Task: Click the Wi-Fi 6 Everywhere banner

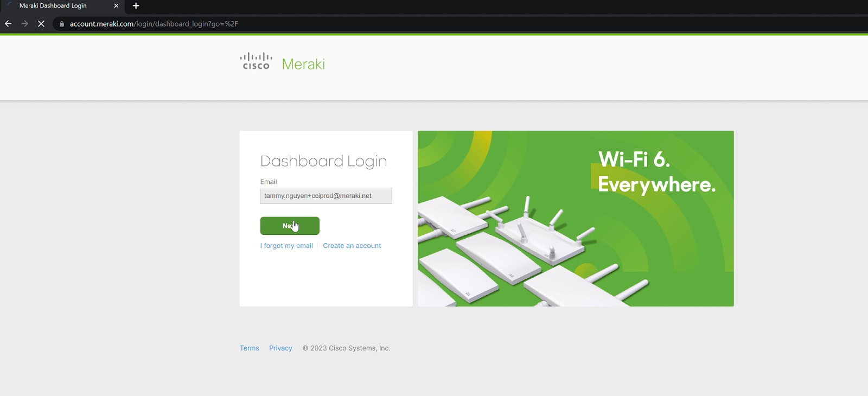Action: [x=576, y=219]
